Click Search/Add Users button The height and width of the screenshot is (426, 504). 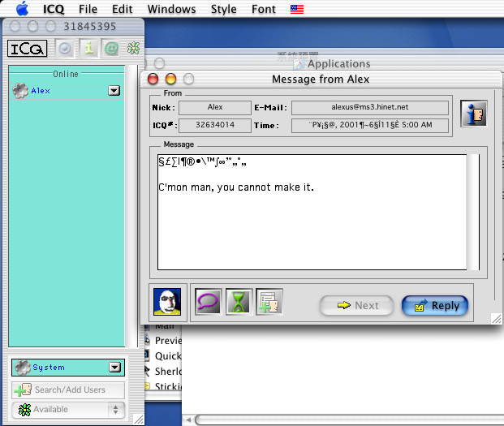[68, 389]
